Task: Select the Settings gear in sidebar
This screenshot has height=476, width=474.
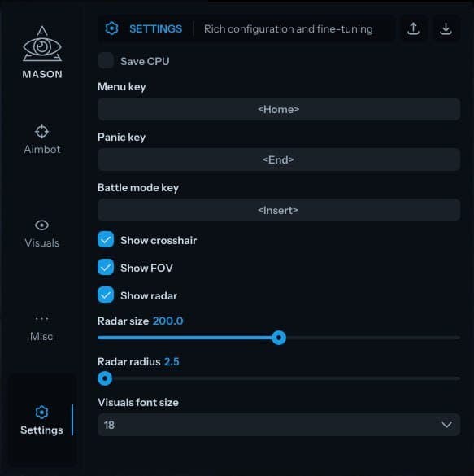Action: pyautogui.click(x=41, y=413)
